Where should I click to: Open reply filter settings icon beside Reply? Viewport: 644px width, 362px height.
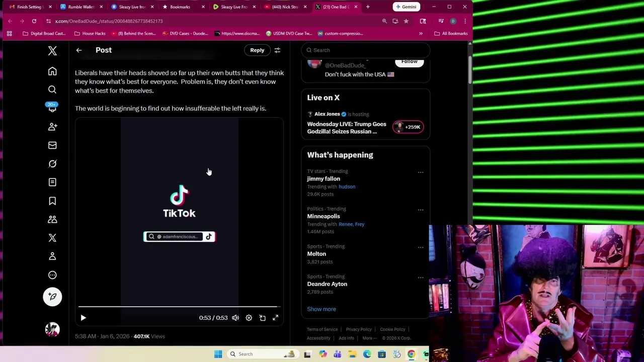coord(277,50)
